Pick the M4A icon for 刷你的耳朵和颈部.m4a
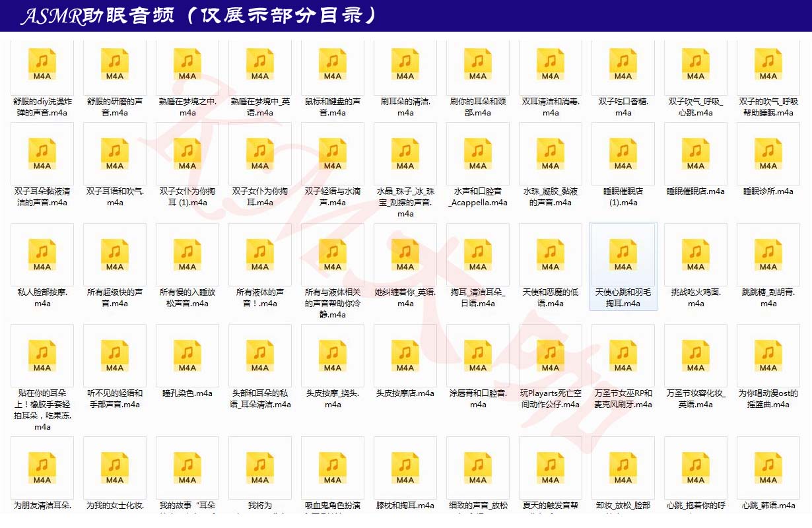 click(478, 65)
